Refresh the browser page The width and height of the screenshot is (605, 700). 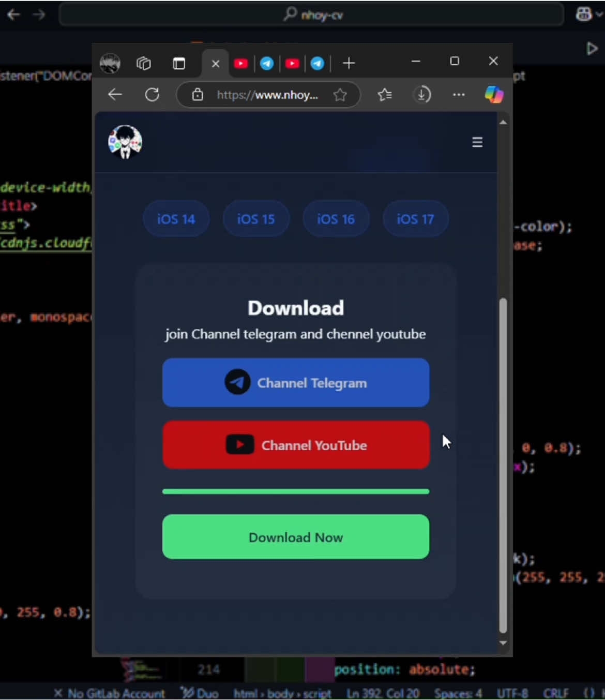click(152, 95)
